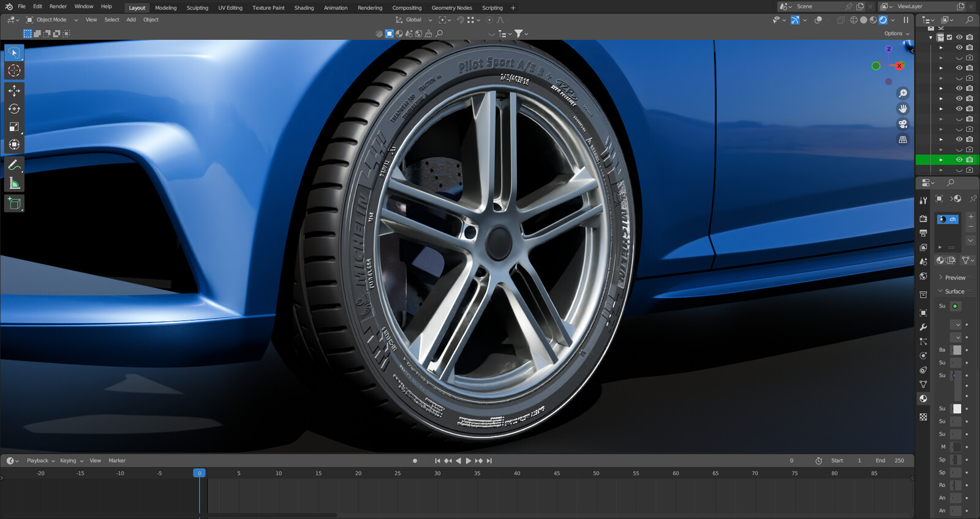Expand the Preview panel in material properties
The image size is (980, 519).
pos(954,278)
